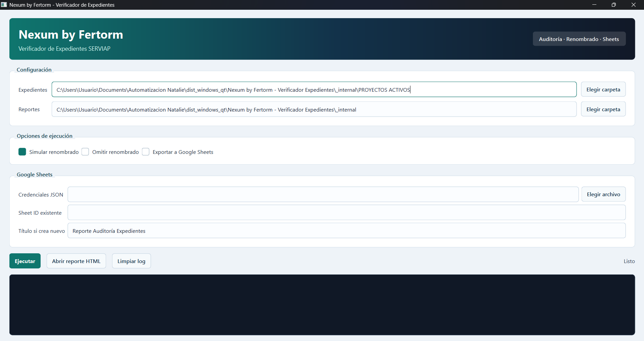Toggle the Simular renombrado checkbox
The height and width of the screenshot is (341, 644).
(x=22, y=152)
